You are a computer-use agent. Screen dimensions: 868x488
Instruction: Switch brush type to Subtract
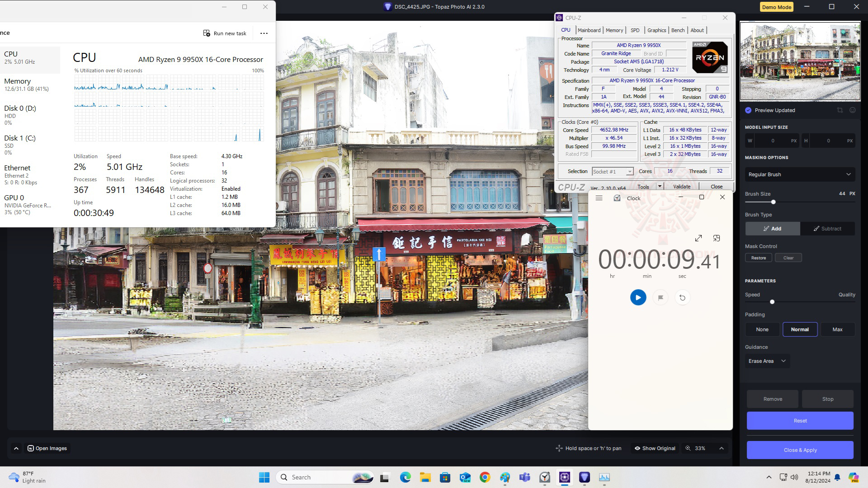click(827, 229)
